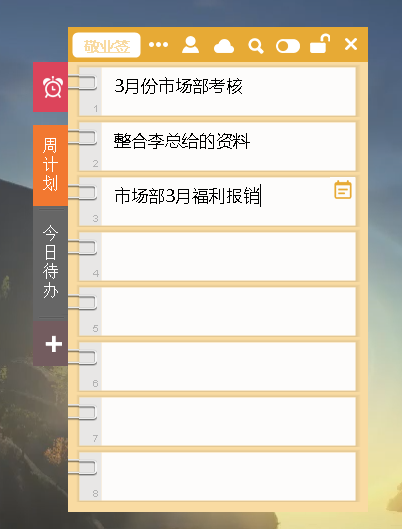Click into note 市场部3月福利报销 text
Screen dimensions: 402x529
(187, 196)
